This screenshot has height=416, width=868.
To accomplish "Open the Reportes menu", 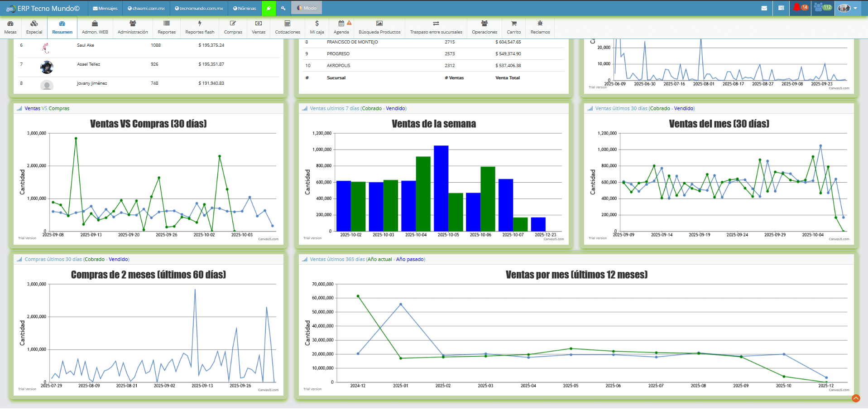I will click(x=167, y=27).
